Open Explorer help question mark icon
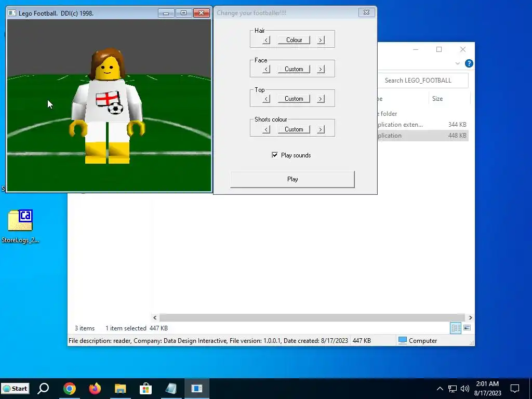The image size is (532, 399). click(469, 63)
